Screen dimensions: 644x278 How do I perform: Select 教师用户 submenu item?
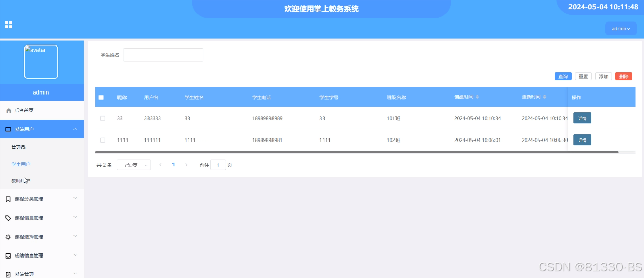(21, 181)
